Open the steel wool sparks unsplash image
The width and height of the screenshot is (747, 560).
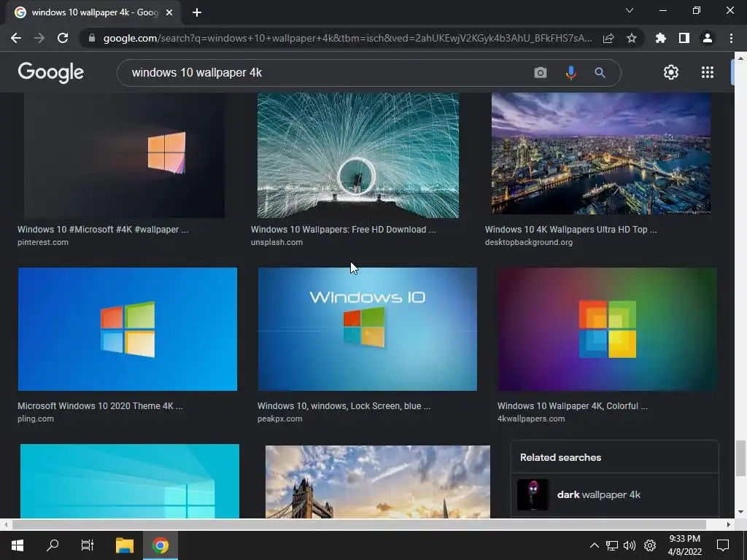coord(357,155)
